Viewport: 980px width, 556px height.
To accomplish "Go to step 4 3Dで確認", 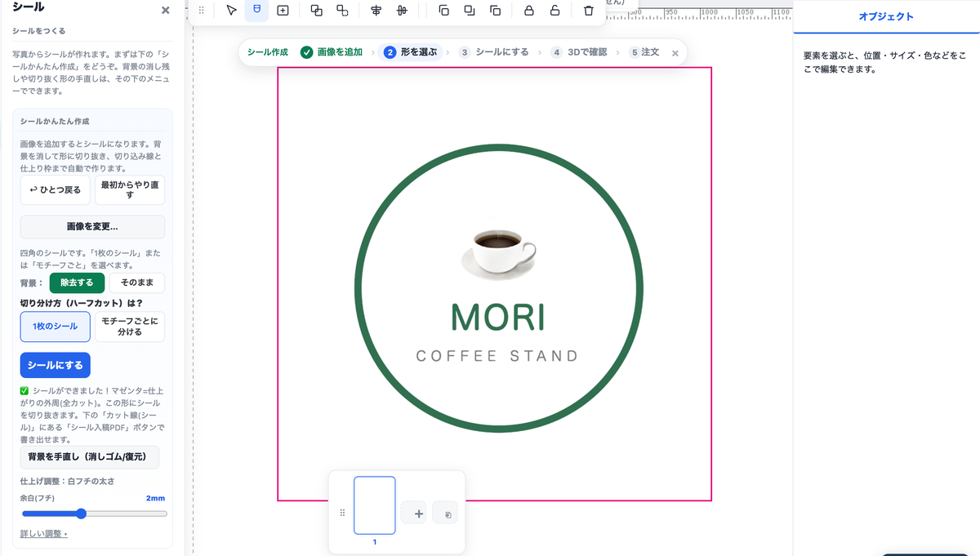I will 580,52.
